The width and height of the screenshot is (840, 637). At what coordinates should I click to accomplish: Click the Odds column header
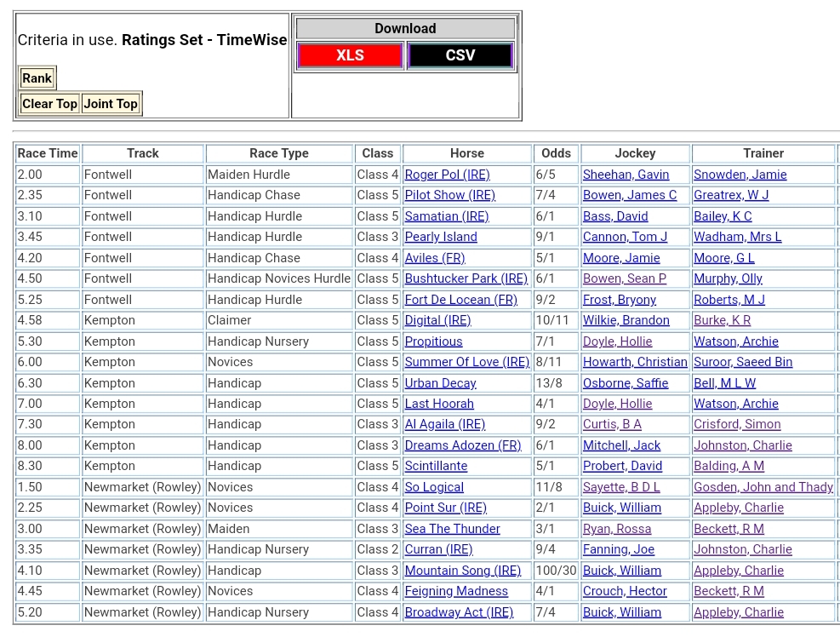[x=556, y=153]
